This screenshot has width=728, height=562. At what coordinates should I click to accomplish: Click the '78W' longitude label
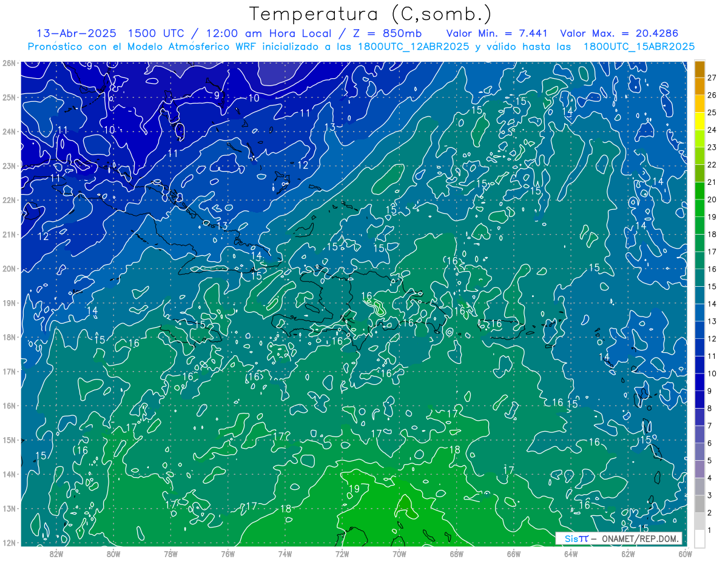click(x=170, y=553)
